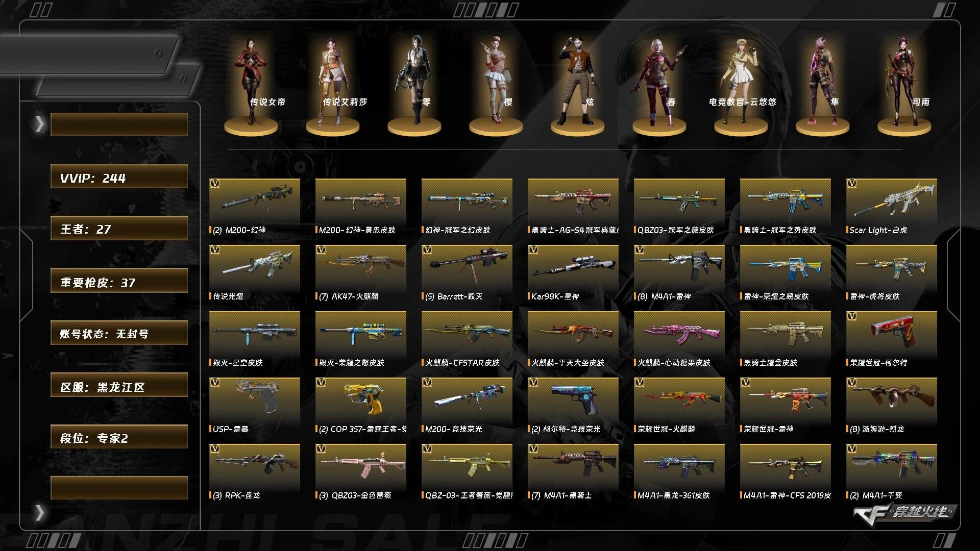Screen dimensions: 980x551
Task: Open the VVIP: 244 info bar
Action: coord(119,177)
